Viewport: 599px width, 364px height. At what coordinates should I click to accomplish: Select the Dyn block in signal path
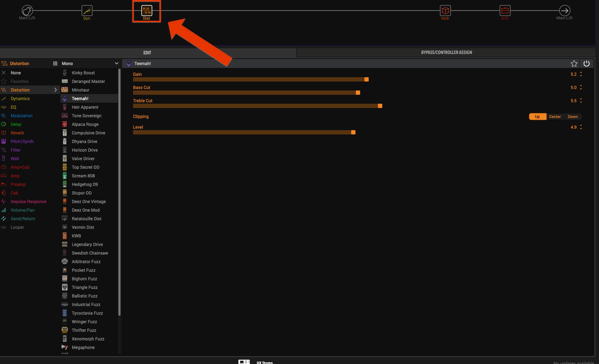tap(87, 11)
